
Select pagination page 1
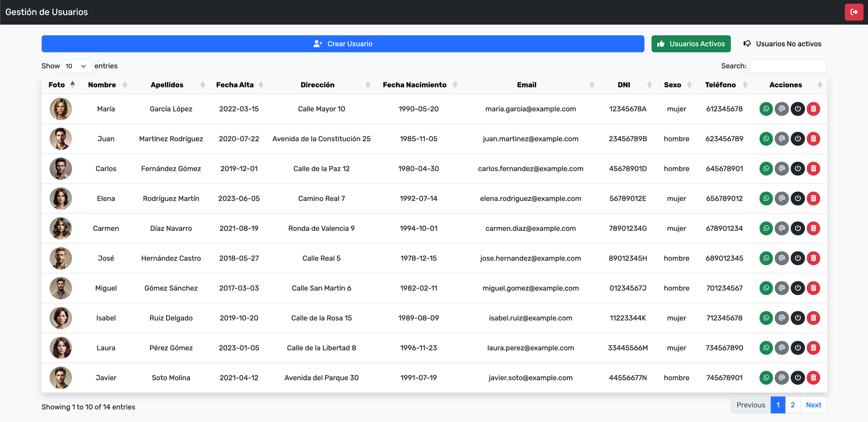[778, 405]
